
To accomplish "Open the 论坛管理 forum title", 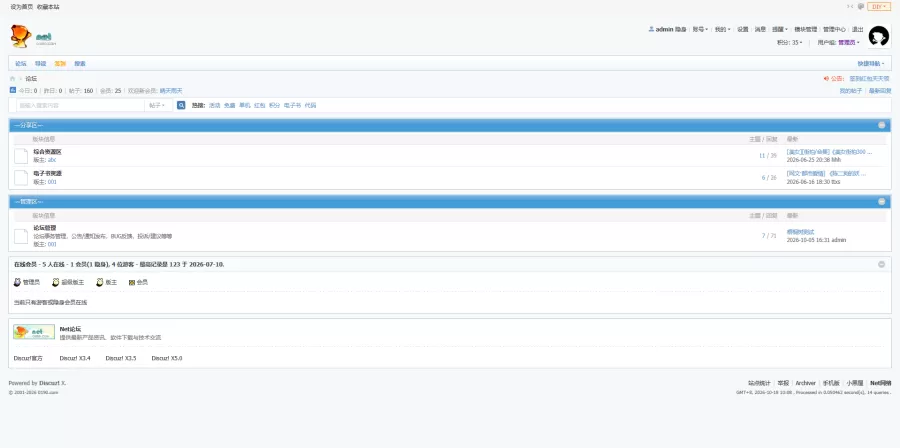I will pyautogui.click(x=44, y=228).
